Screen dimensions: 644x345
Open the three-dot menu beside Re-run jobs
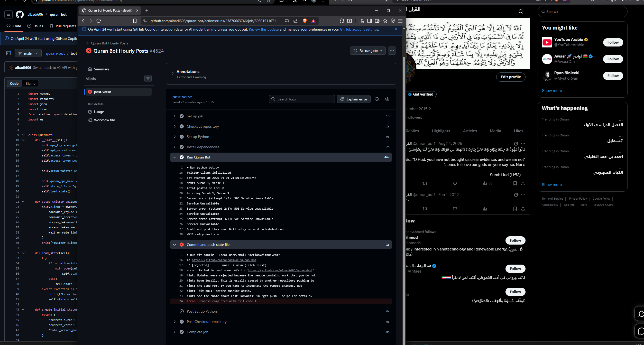point(392,51)
